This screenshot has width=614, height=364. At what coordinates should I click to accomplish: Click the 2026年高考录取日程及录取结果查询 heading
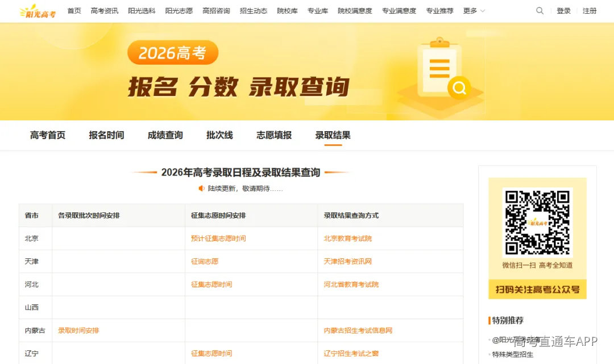click(241, 173)
